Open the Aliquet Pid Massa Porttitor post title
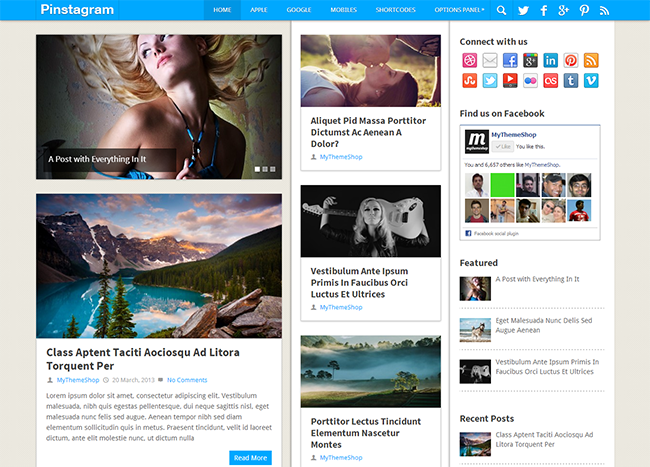650x467 pixels. click(x=368, y=132)
